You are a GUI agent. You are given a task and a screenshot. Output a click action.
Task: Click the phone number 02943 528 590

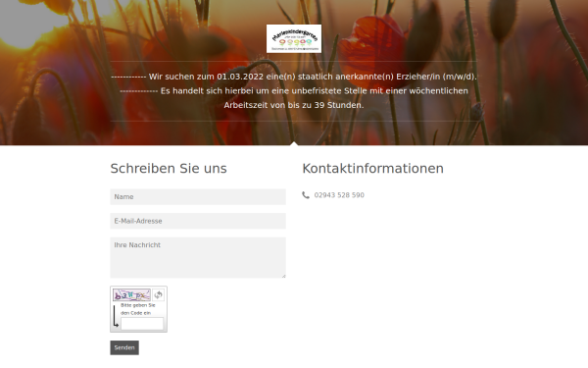(x=339, y=195)
